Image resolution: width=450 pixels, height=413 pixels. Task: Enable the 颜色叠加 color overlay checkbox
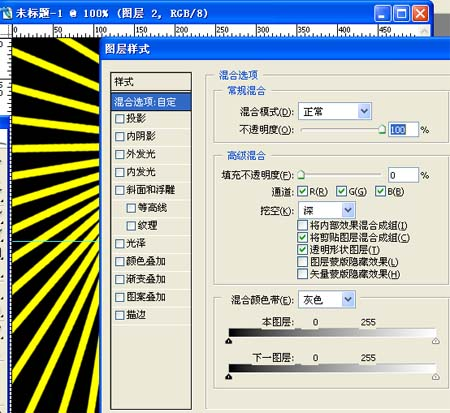click(119, 262)
